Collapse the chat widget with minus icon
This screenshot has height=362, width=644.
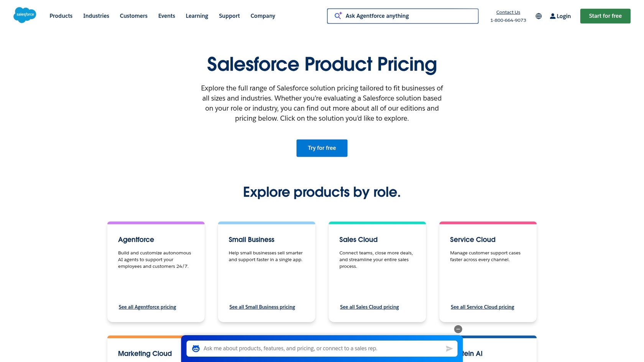(x=458, y=329)
